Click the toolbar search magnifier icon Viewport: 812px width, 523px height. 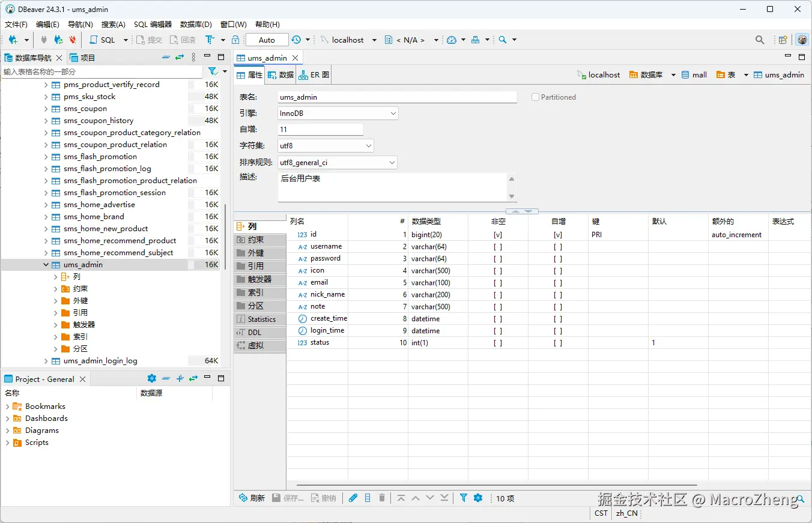[x=503, y=40]
